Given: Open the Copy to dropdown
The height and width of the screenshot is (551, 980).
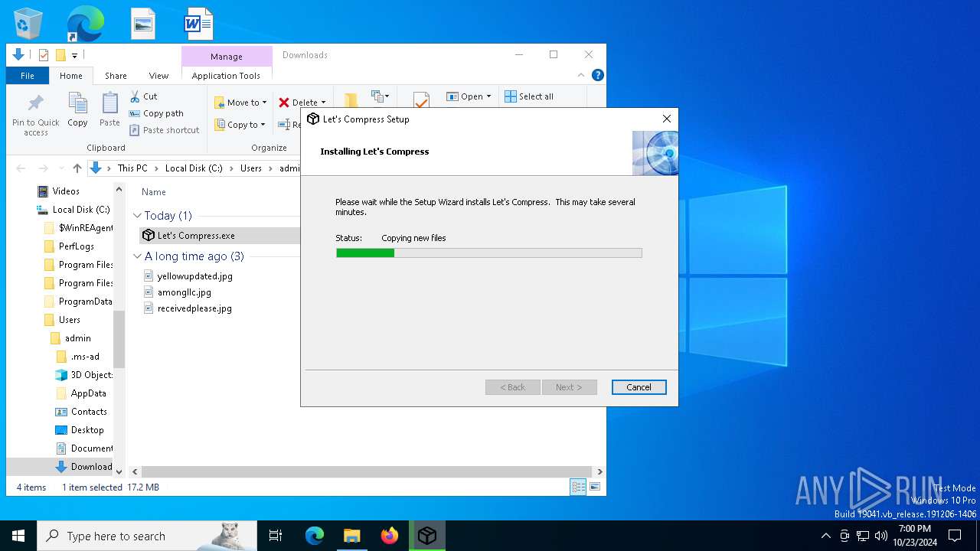Looking at the screenshot, I should coord(240,125).
